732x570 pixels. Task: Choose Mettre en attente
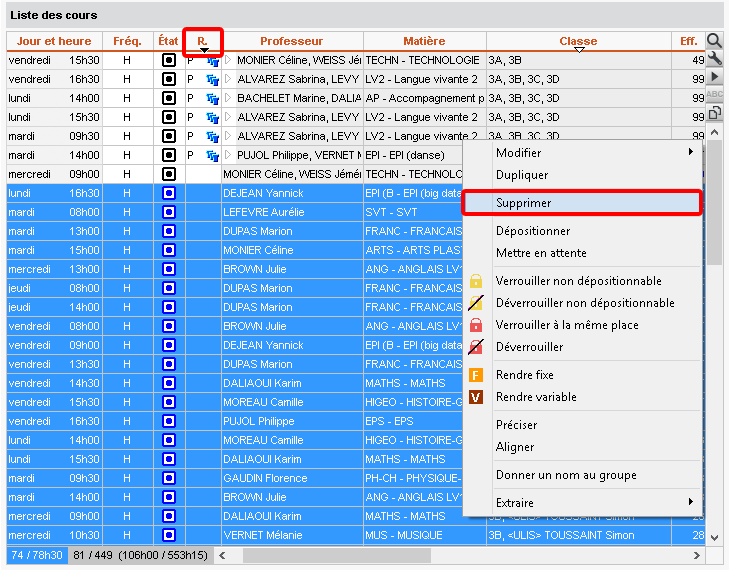tap(582, 253)
